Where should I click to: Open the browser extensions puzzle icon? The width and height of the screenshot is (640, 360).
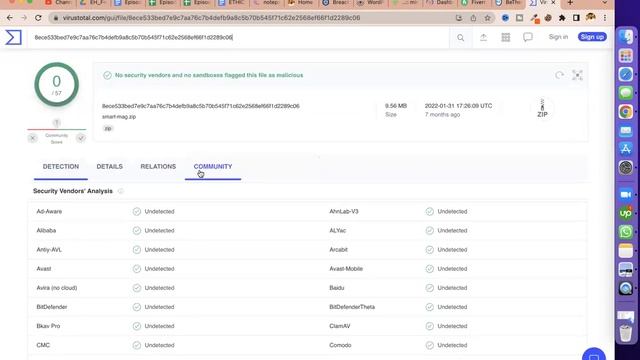562,18
